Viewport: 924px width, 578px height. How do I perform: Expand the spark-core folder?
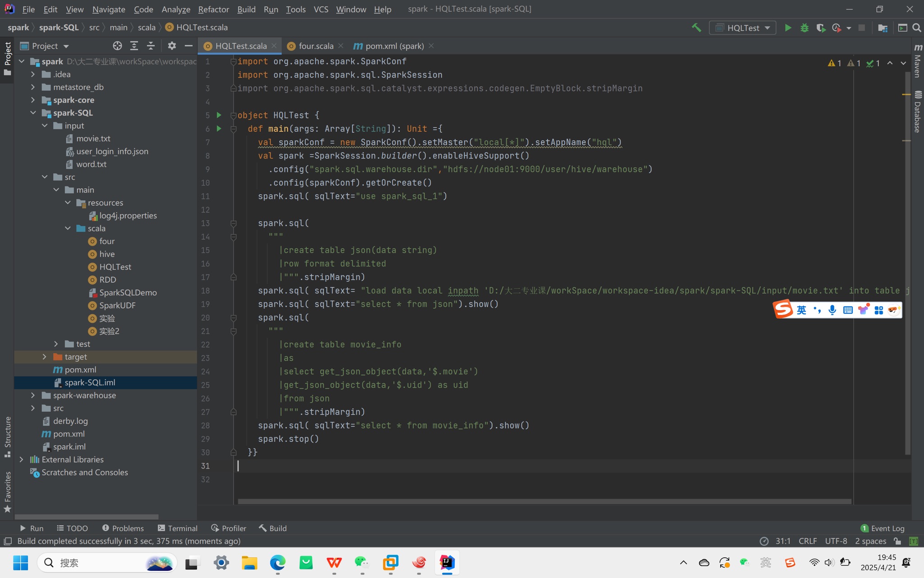(33, 100)
